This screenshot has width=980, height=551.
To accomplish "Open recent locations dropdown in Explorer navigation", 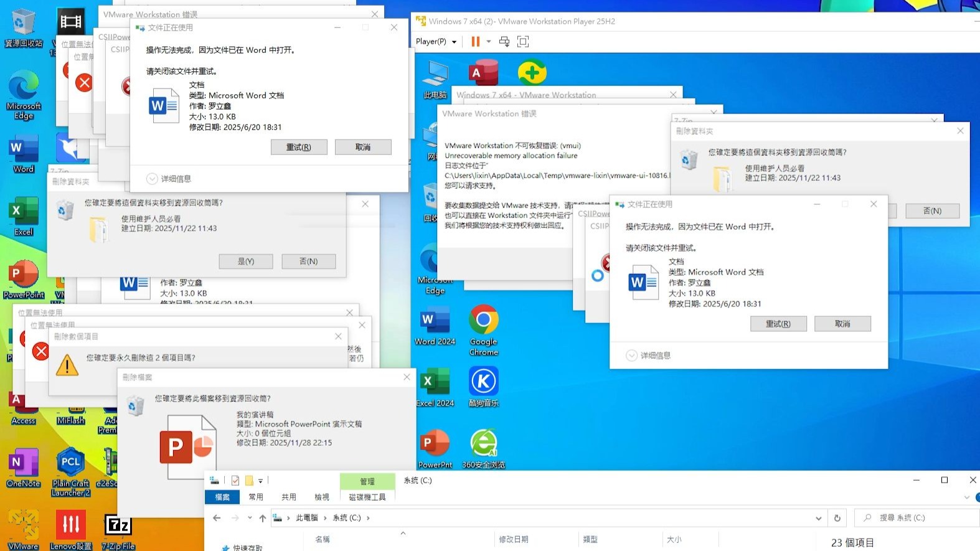I will click(x=250, y=518).
